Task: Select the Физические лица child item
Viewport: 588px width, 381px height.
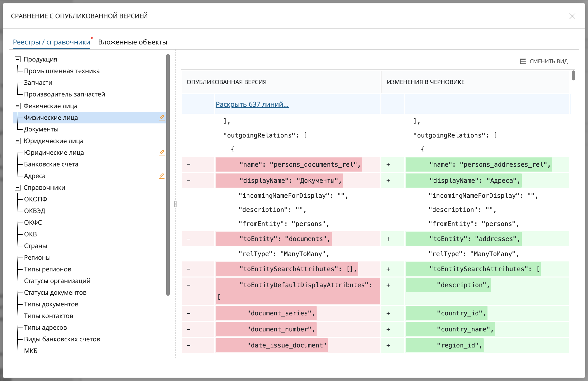Action: 51,118
